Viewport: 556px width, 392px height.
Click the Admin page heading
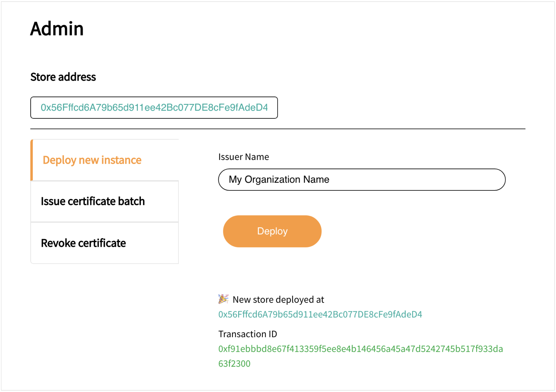[x=57, y=29]
